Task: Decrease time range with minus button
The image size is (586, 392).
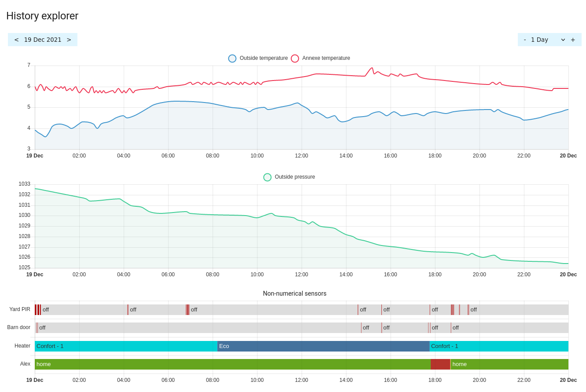Action: point(525,40)
